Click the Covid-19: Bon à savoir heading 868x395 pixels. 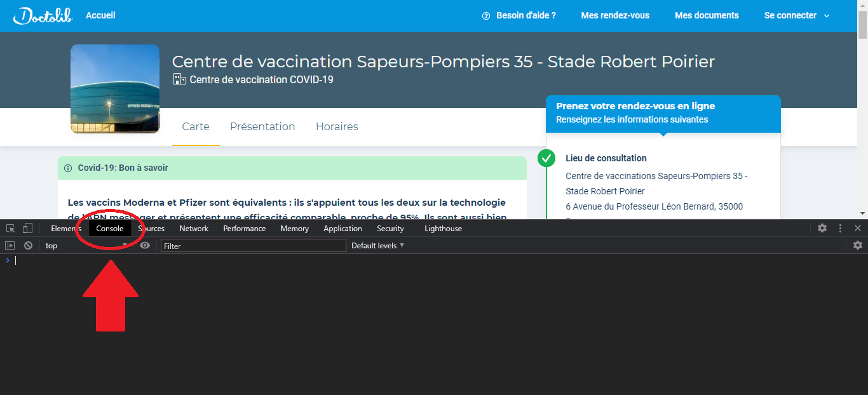(123, 168)
